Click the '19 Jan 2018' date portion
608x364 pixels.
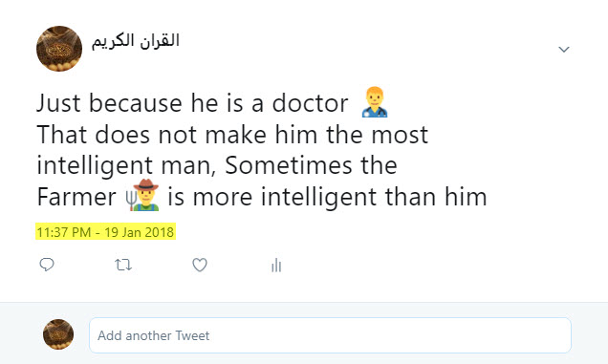tap(139, 232)
